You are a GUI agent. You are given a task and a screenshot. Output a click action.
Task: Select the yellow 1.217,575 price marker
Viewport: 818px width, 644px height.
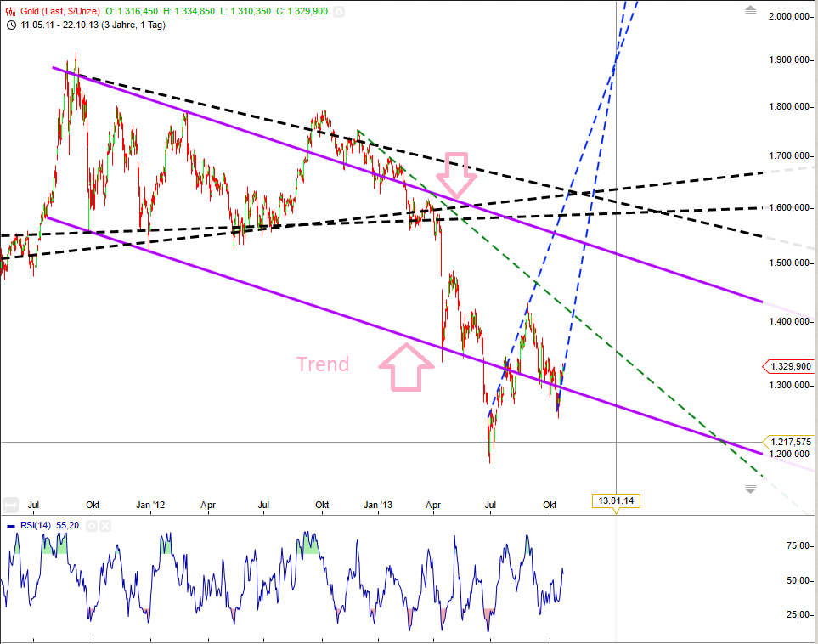tap(790, 441)
